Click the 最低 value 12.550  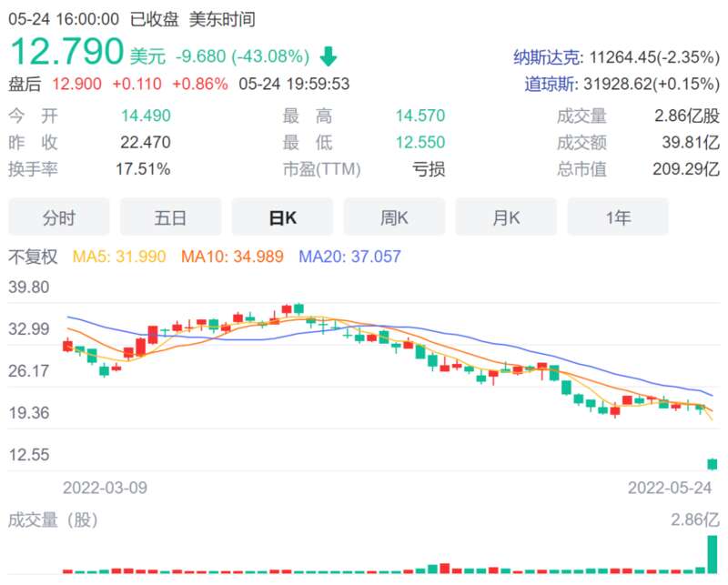click(420, 142)
